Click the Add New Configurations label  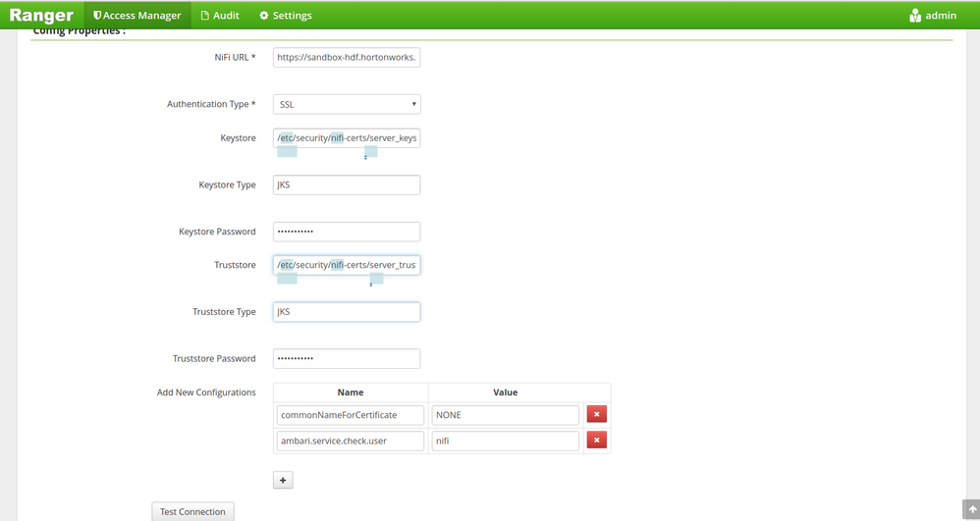tap(206, 392)
